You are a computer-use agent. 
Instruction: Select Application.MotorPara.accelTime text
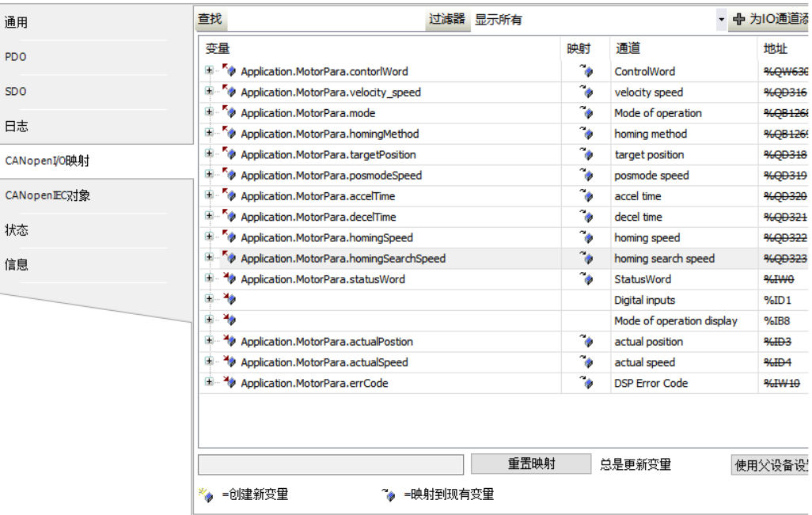[318, 196]
